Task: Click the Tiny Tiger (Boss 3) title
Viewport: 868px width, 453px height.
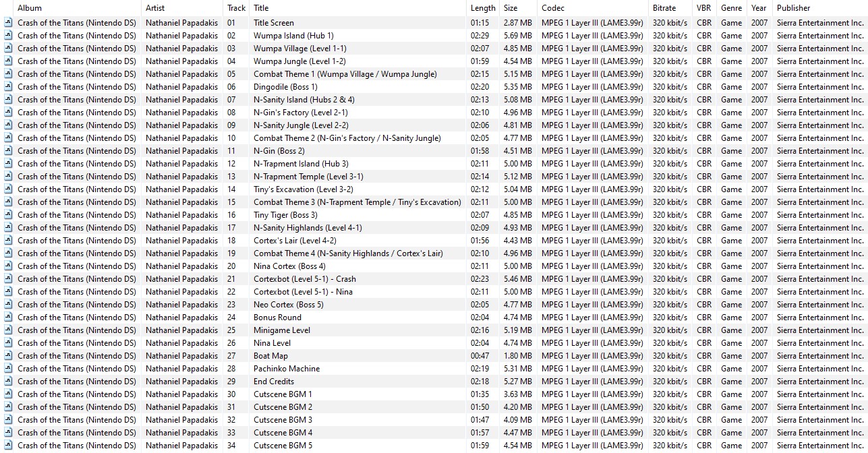Action: point(285,215)
